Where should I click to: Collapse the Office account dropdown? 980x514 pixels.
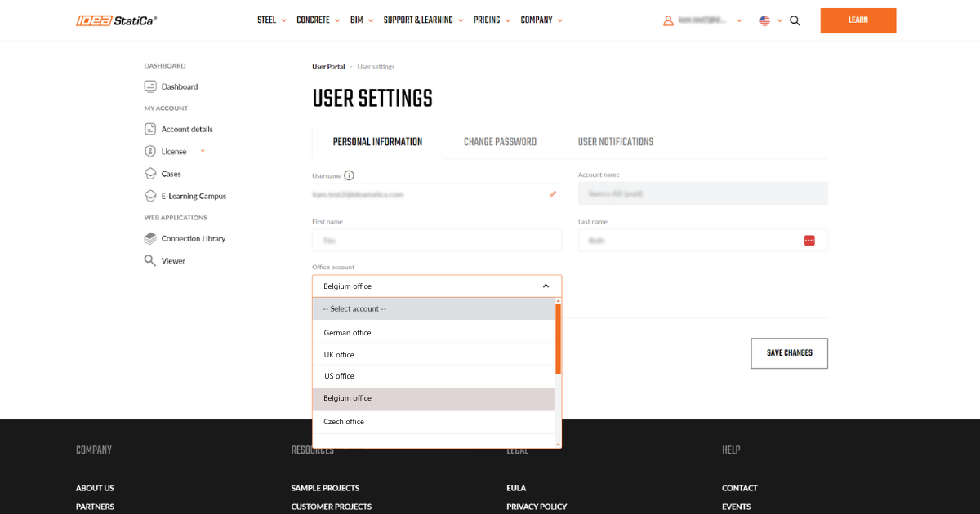(x=546, y=286)
